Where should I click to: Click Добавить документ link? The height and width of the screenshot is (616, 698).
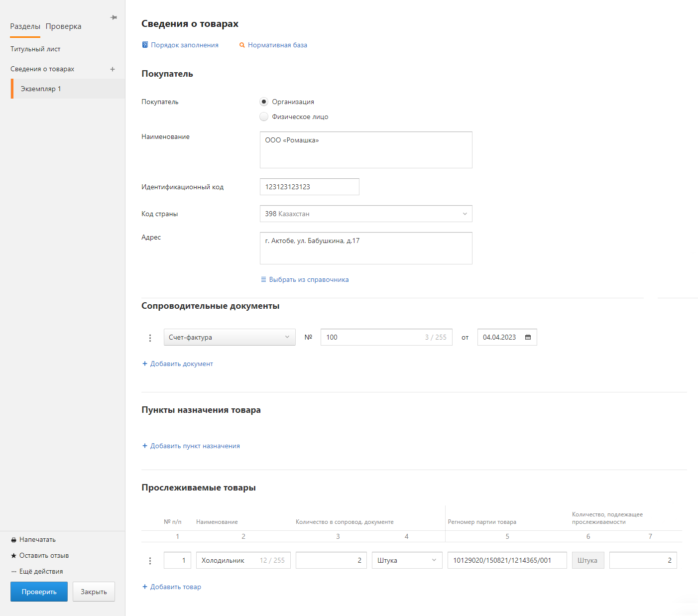point(182,364)
